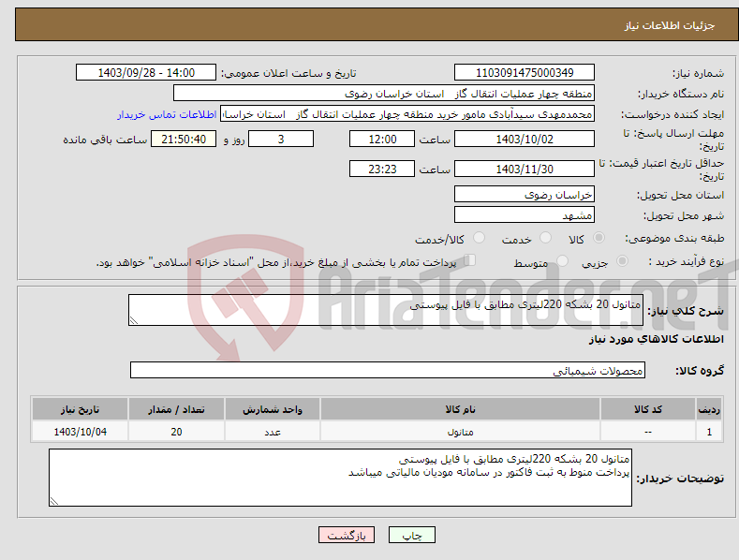This screenshot has height=560, width=739.
Task: Click the buyer notes textarea توضیحات خریدار
Action: pos(340,478)
